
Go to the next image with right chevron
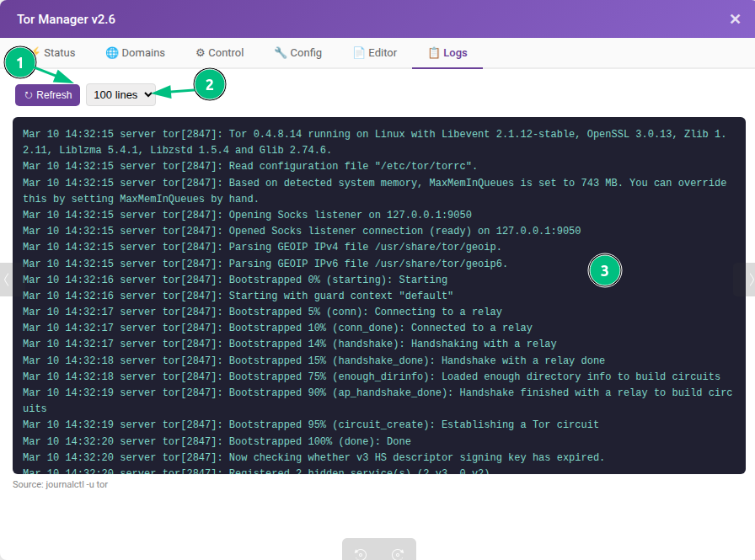point(749,280)
